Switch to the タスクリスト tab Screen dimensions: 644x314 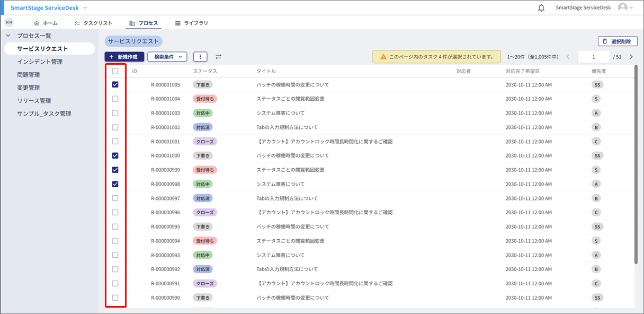click(93, 23)
